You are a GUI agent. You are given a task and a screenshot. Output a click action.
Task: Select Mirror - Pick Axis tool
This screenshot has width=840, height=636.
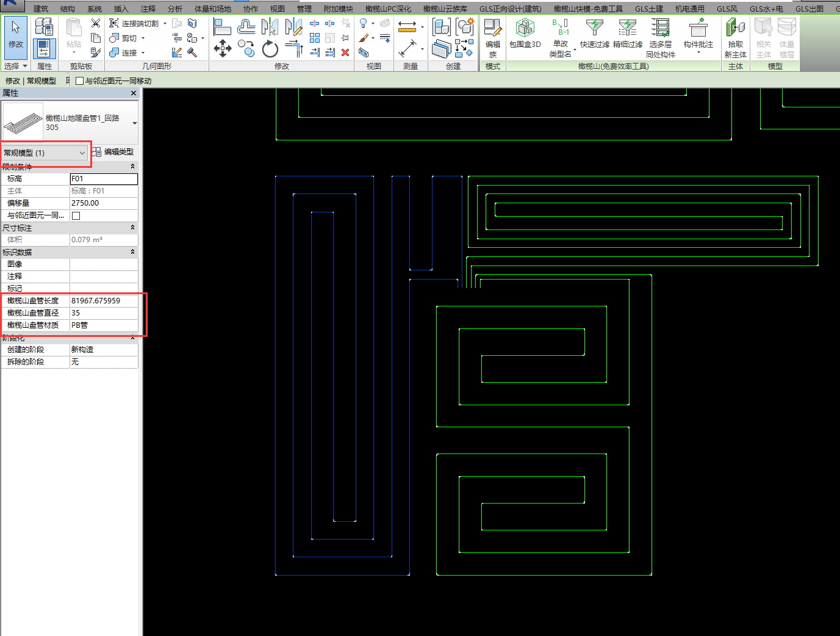[270, 26]
